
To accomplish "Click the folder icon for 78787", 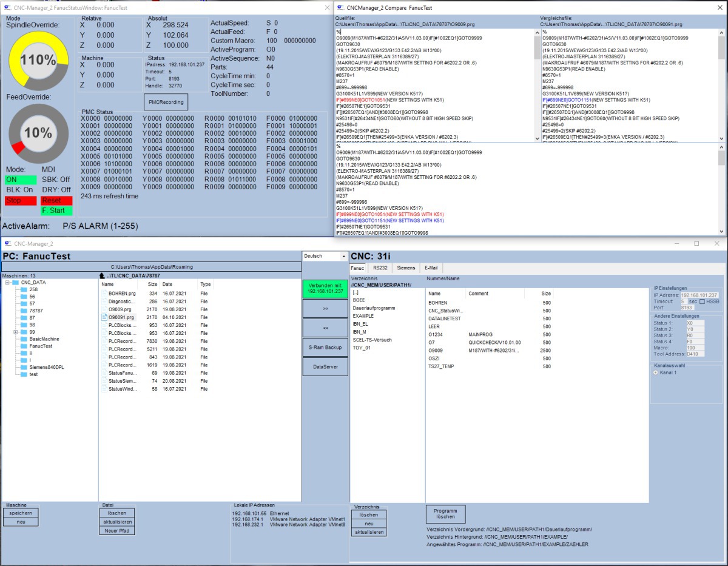I will pos(24,311).
